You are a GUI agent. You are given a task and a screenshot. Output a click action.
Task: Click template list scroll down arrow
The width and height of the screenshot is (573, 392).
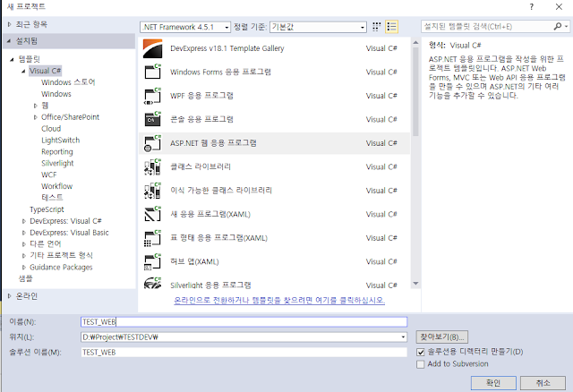click(x=415, y=284)
